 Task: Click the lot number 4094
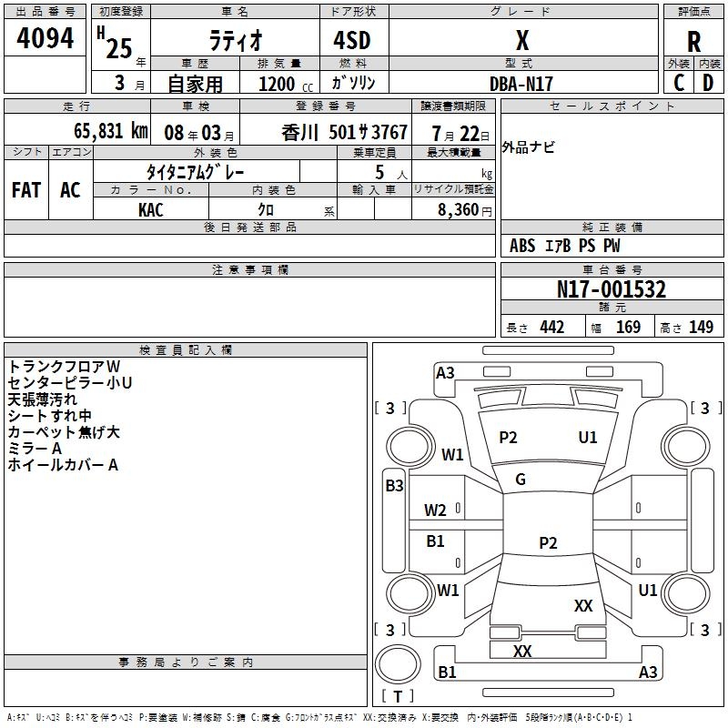pos(45,37)
